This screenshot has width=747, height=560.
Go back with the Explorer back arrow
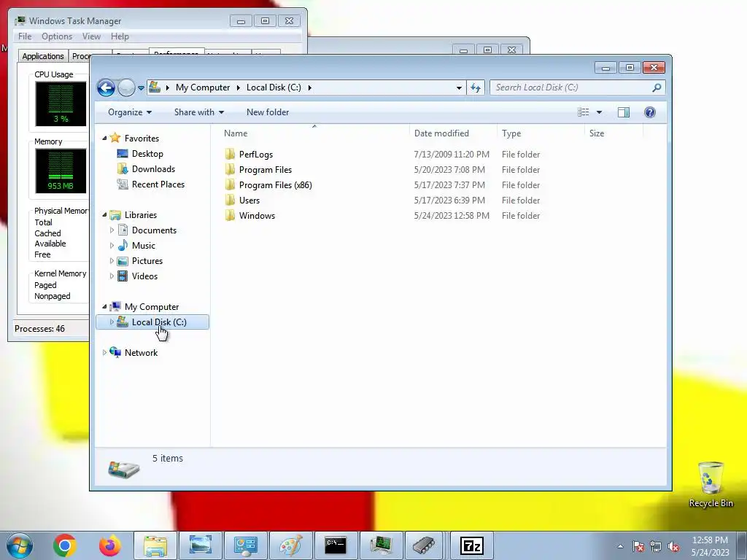pyautogui.click(x=106, y=87)
